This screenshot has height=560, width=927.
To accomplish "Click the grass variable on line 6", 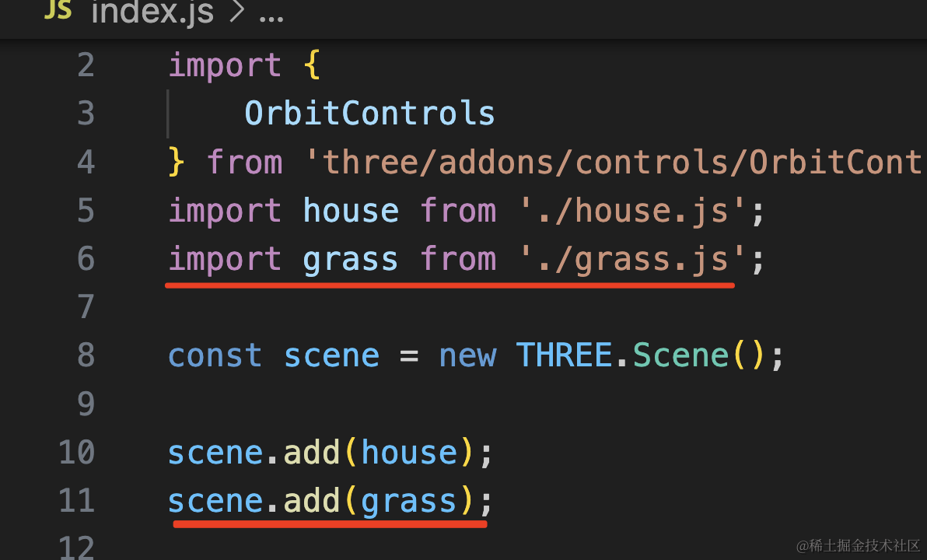I will pyautogui.click(x=351, y=261).
